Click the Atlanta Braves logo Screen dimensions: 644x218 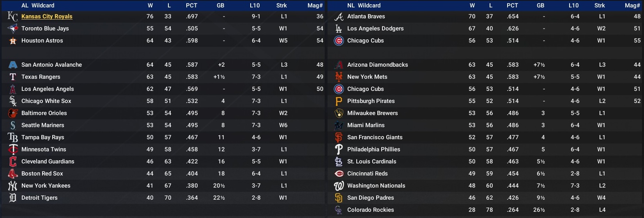click(x=339, y=16)
